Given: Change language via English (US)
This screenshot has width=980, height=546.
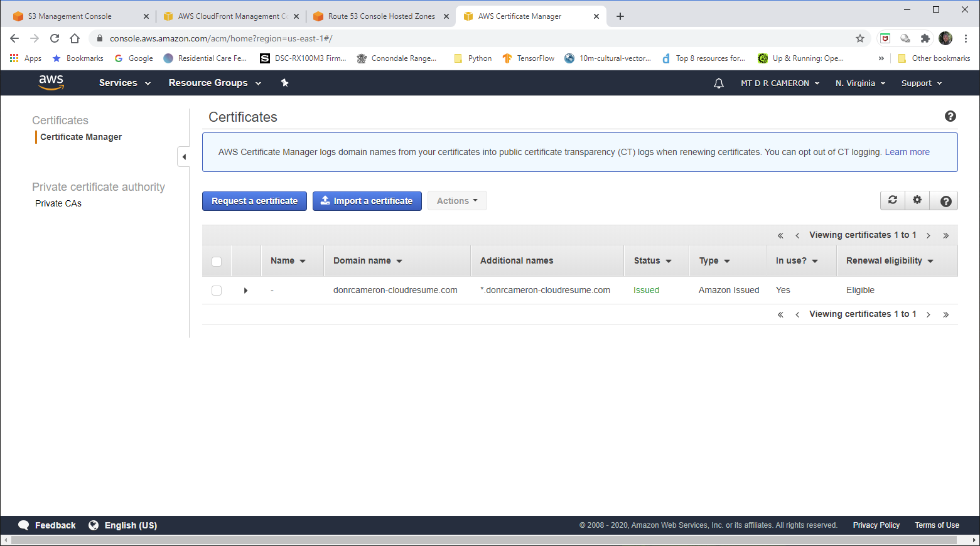Looking at the screenshot, I should pyautogui.click(x=123, y=525).
